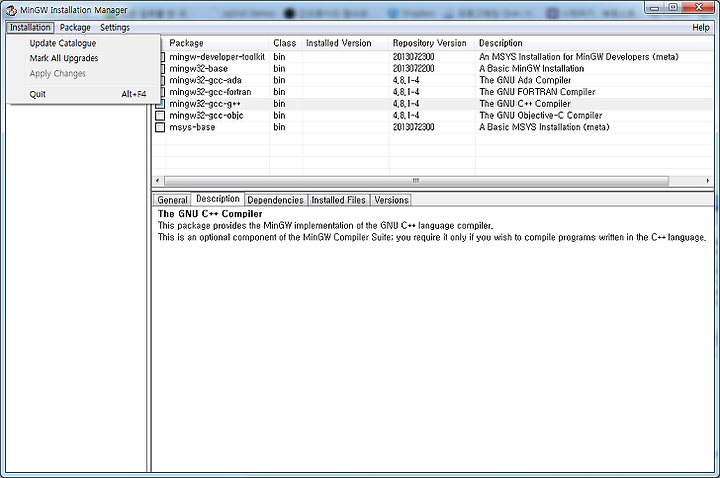Open the Settings menu
Image resolution: width=720 pixels, height=478 pixels.
pos(115,28)
